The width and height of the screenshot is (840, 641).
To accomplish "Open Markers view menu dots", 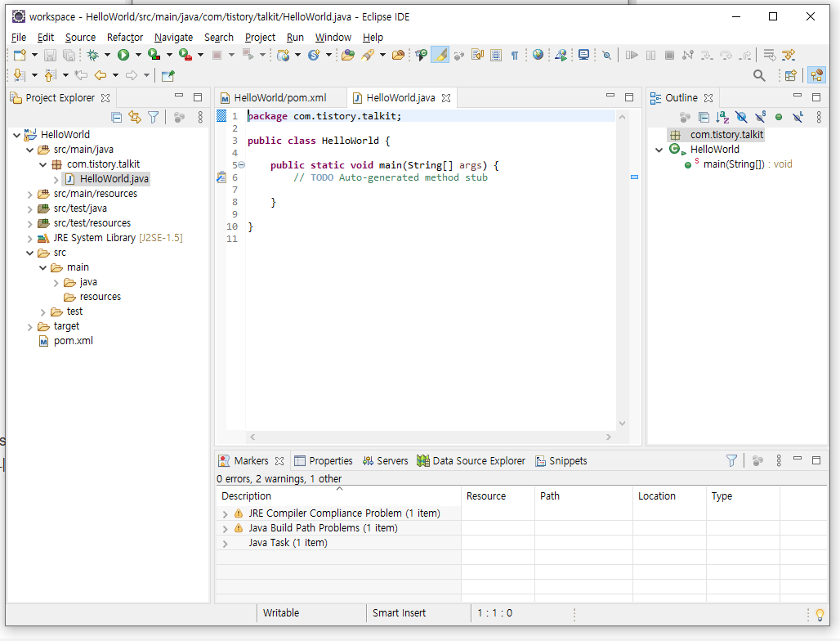I will [779, 460].
